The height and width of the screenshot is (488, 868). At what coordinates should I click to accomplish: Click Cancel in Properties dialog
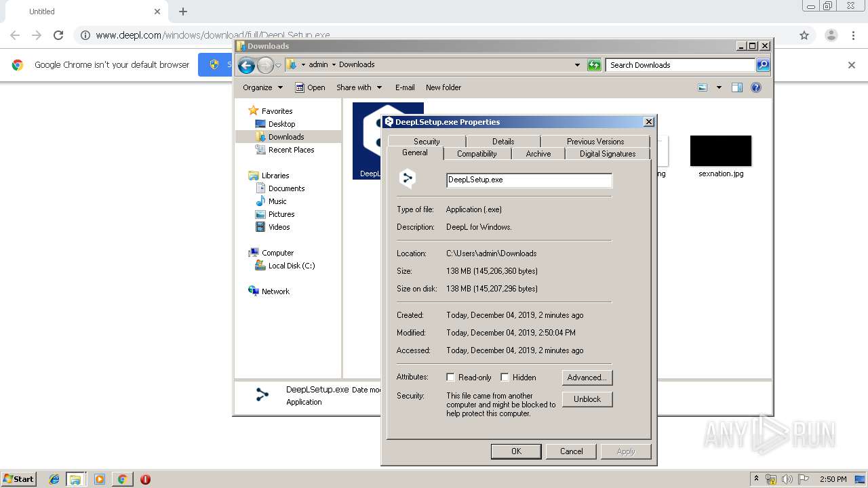pos(571,451)
